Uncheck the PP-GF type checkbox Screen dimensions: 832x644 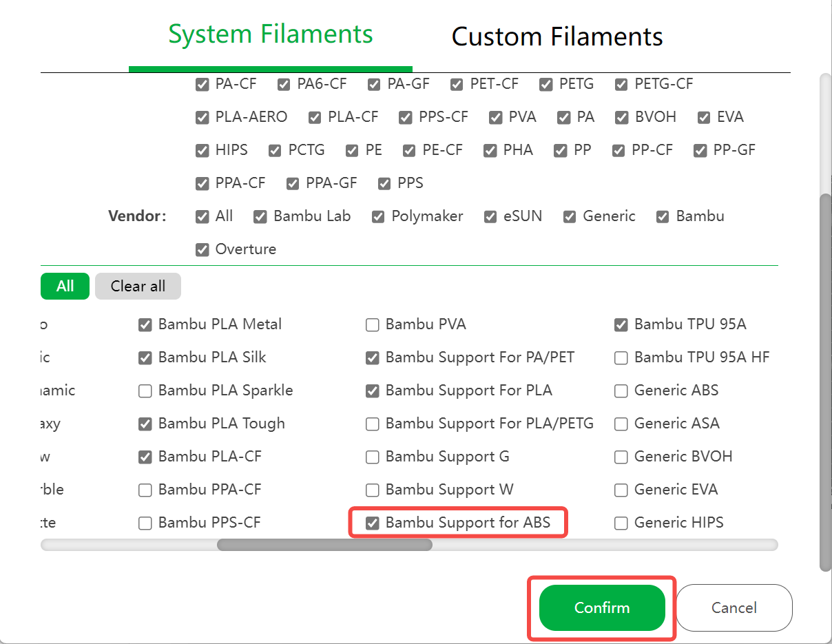pyautogui.click(x=700, y=150)
